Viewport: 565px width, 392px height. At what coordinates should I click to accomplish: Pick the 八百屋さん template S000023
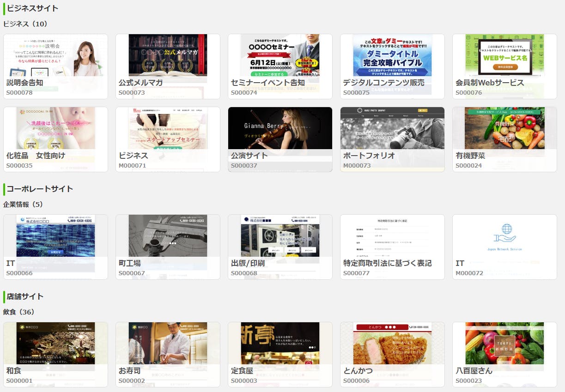pyautogui.click(x=504, y=354)
